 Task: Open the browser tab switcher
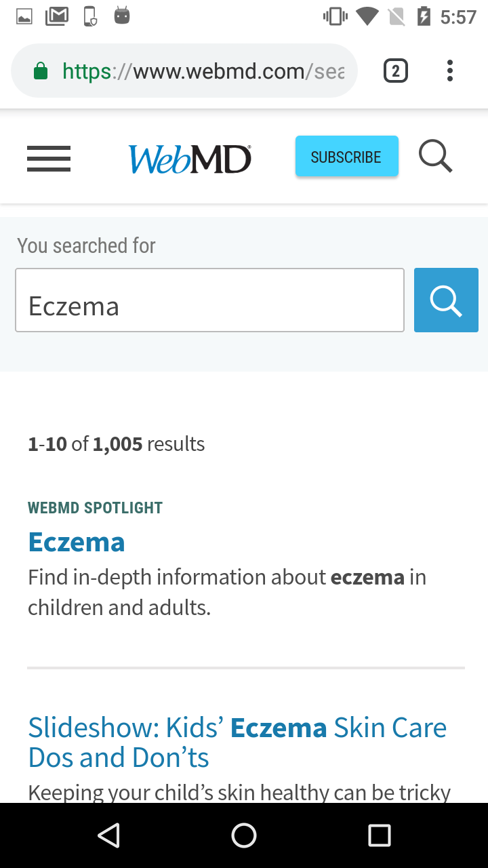(396, 71)
